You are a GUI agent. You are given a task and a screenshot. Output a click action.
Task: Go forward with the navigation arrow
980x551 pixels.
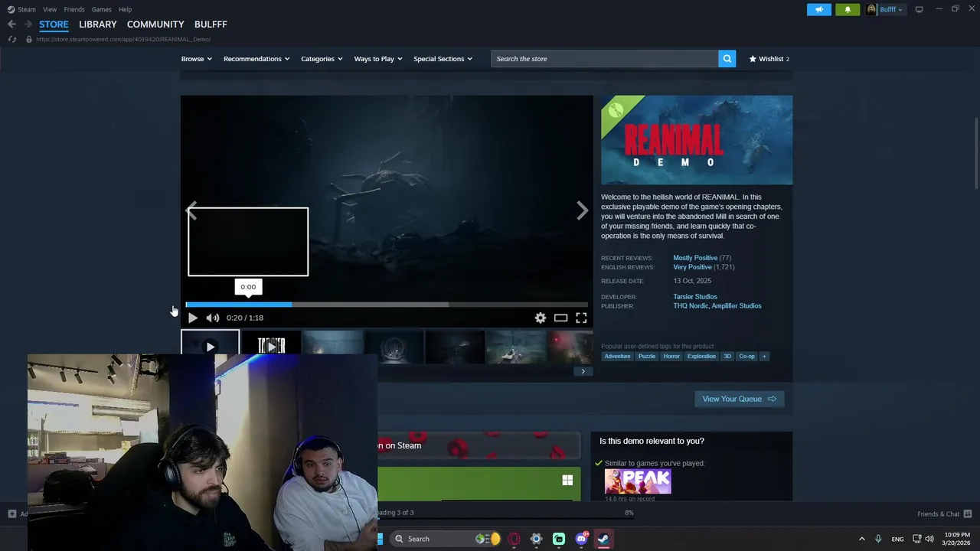point(28,24)
